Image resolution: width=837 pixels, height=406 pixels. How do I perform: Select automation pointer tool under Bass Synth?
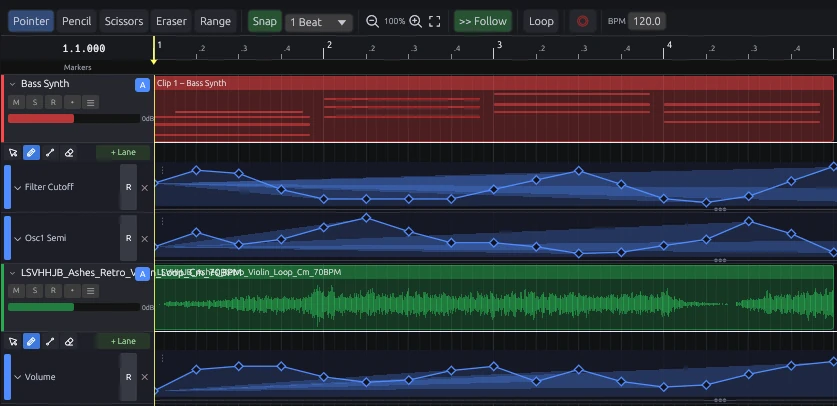[x=13, y=153]
